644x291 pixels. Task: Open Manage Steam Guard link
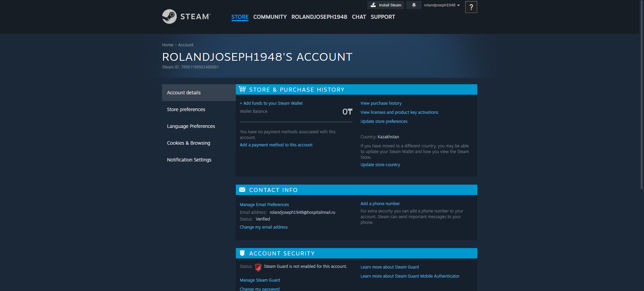coord(260,280)
